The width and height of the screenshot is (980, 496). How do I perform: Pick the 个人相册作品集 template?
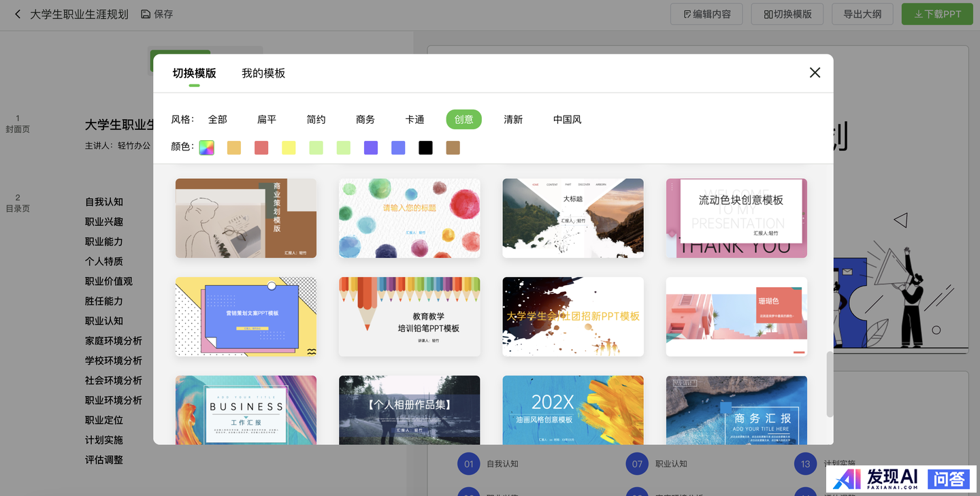click(x=410, y=410)
